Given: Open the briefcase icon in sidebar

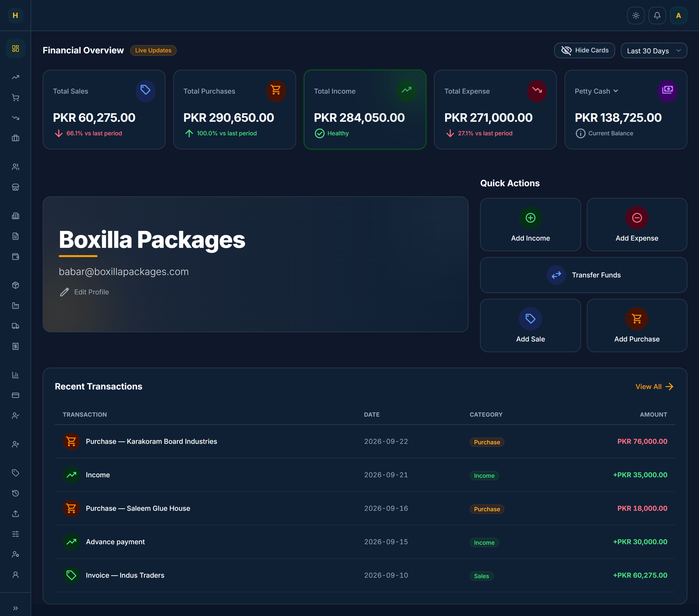Looking at the screenshot, I should (15, 138).
